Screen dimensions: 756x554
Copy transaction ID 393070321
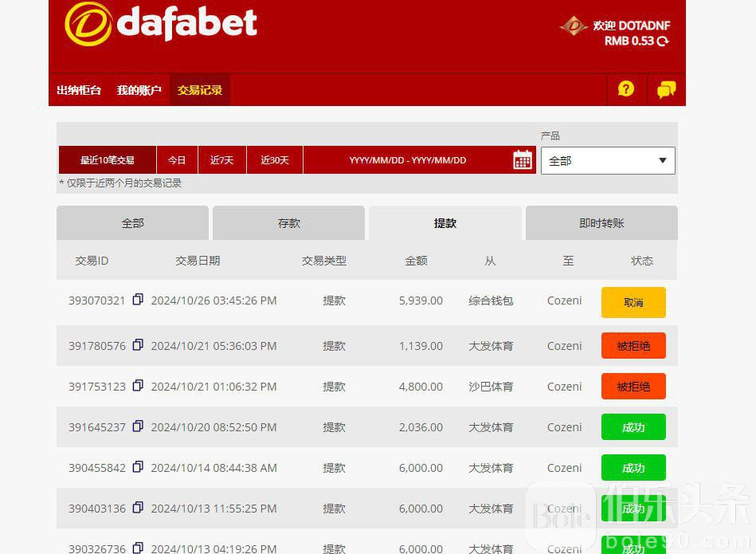click(x=138, y=300)
